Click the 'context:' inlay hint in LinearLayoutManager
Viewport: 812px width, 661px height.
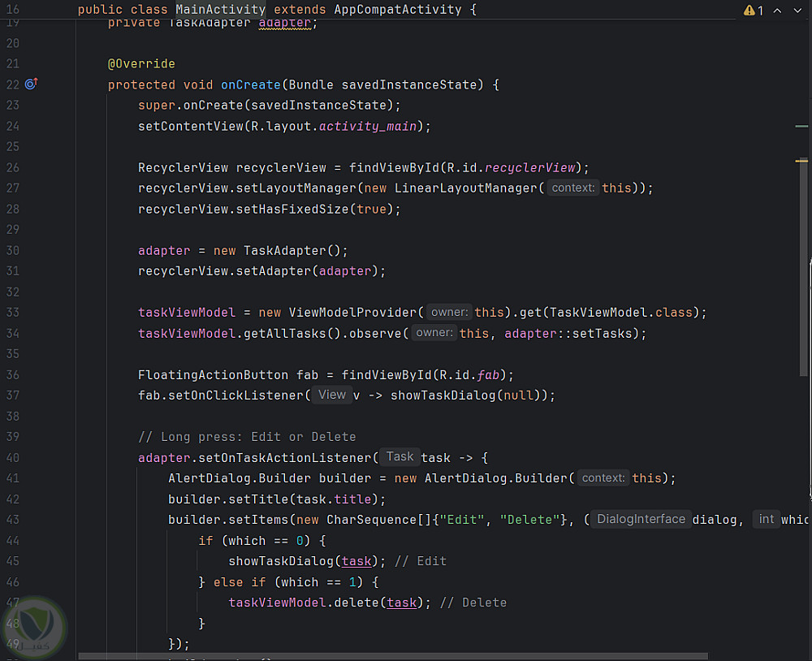(572, 188)
